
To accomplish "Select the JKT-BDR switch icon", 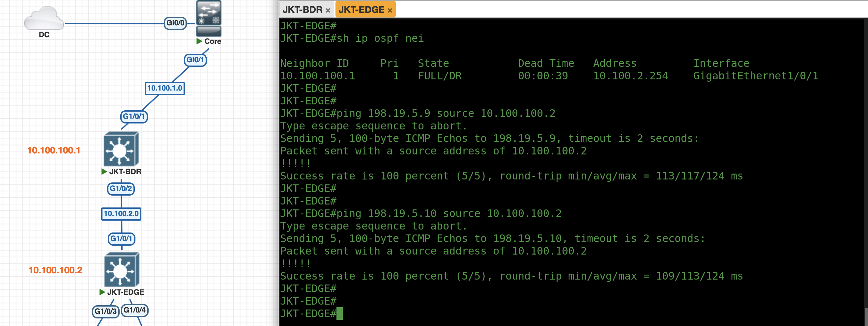I will 121,149.
